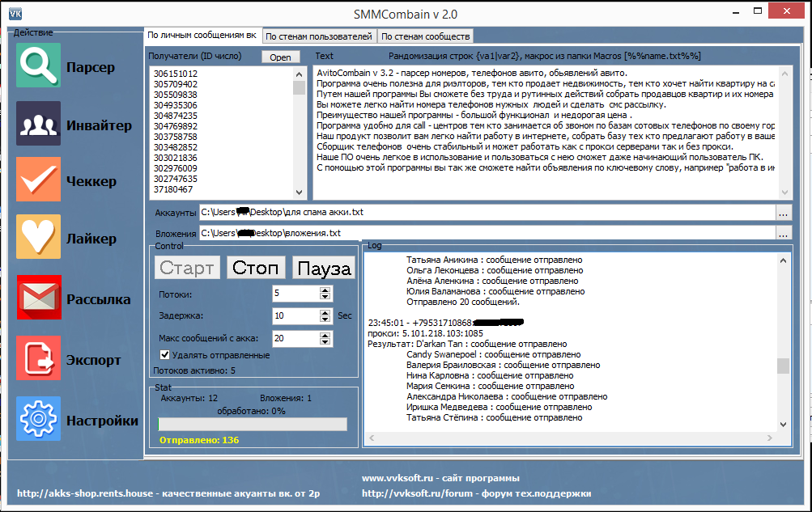This screenshot has width=812, height=512.
Task: Increase Макс сообщений с акка value
Action: tap(325, 335)
